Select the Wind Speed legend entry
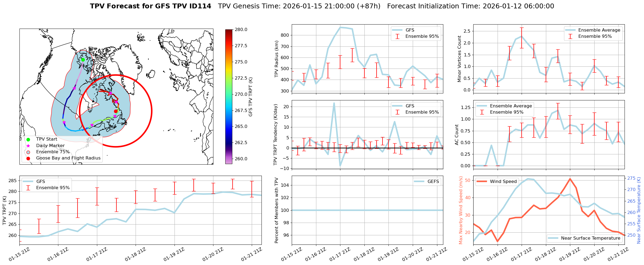This screenshot has height=265, width=644. coord(503,182)
